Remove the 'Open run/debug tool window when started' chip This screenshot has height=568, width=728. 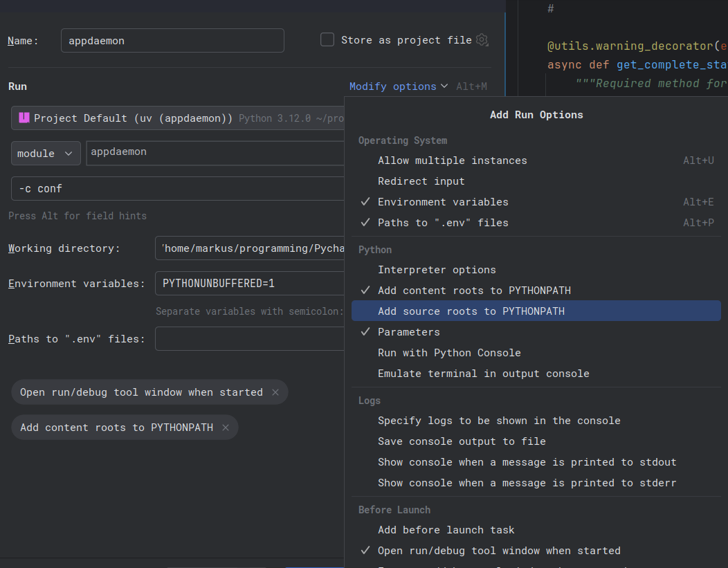(x=275, y=392)
